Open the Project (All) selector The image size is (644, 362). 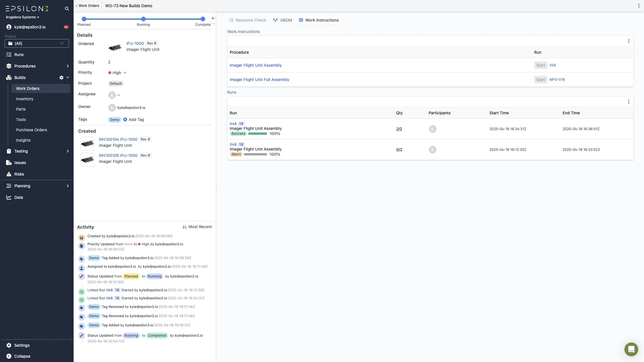[x=37, y=43]
